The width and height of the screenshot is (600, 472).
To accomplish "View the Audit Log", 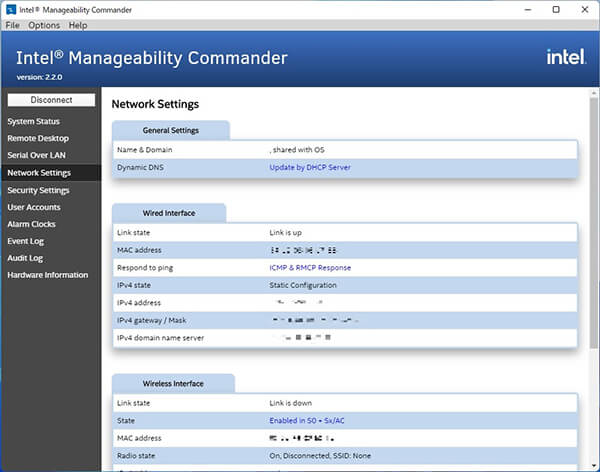I will click(25, 258).
